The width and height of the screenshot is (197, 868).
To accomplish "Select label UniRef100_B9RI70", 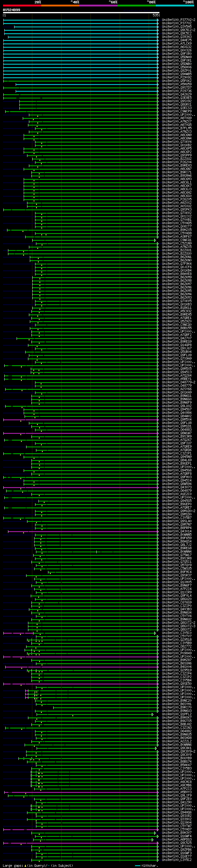I will (177, 707).
